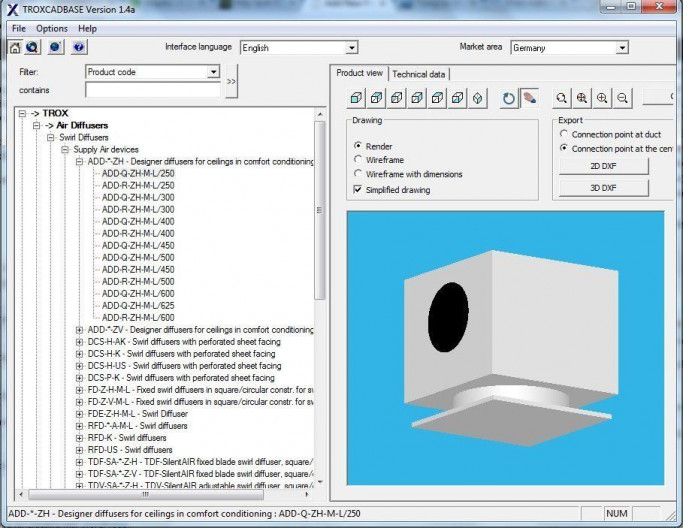Switch to the Product view tab
This screenshot has height=528, width=683.
point(359,73)
